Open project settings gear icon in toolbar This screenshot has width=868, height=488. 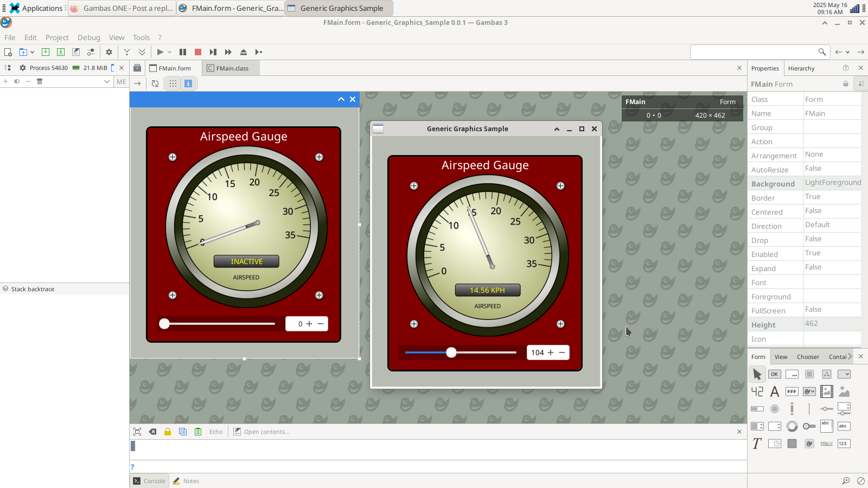click(109, 52)
